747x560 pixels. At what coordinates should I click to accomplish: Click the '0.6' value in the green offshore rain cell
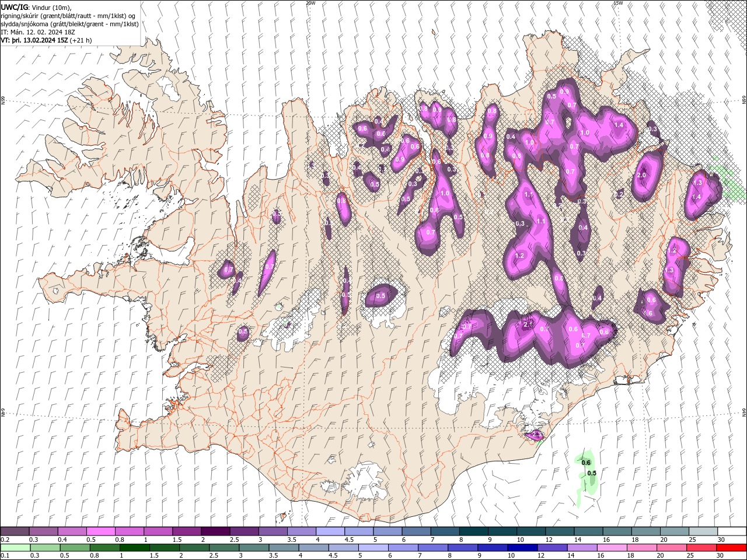click(586, 463)
